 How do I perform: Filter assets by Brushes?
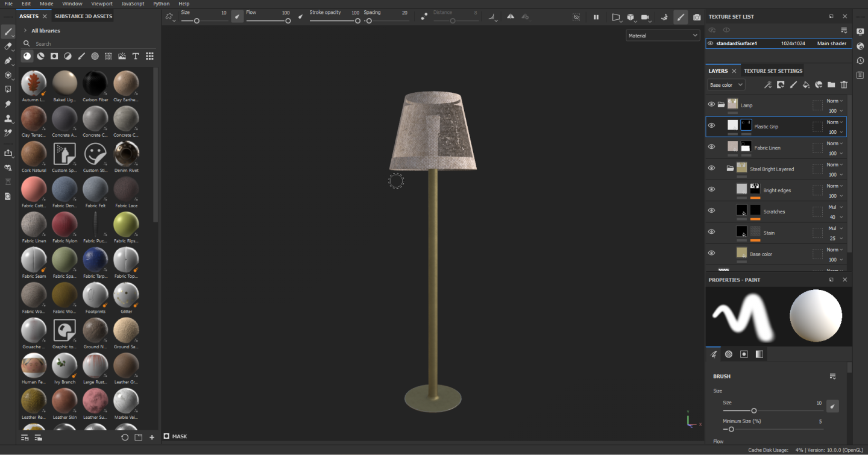81,56
